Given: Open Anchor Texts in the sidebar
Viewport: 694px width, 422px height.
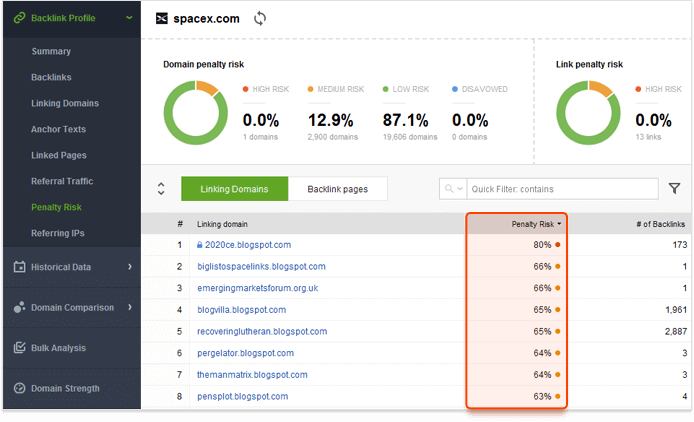Looking at the screenshot, I should tap(58, 129).
